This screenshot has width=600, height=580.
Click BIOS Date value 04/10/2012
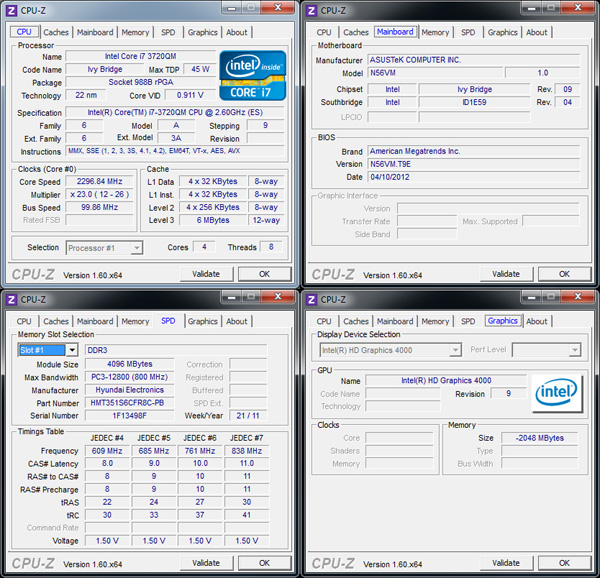474,177
